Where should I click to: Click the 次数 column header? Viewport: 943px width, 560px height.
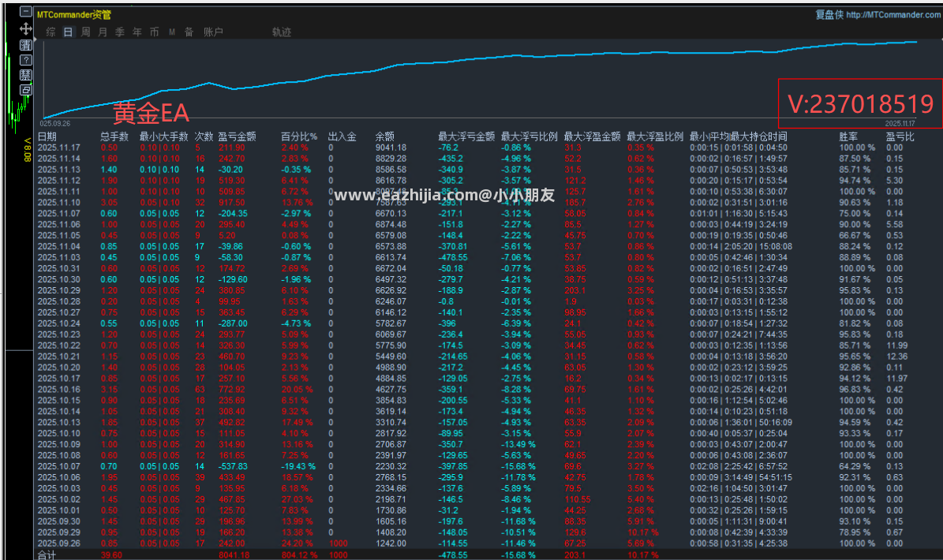click(204, 136)
